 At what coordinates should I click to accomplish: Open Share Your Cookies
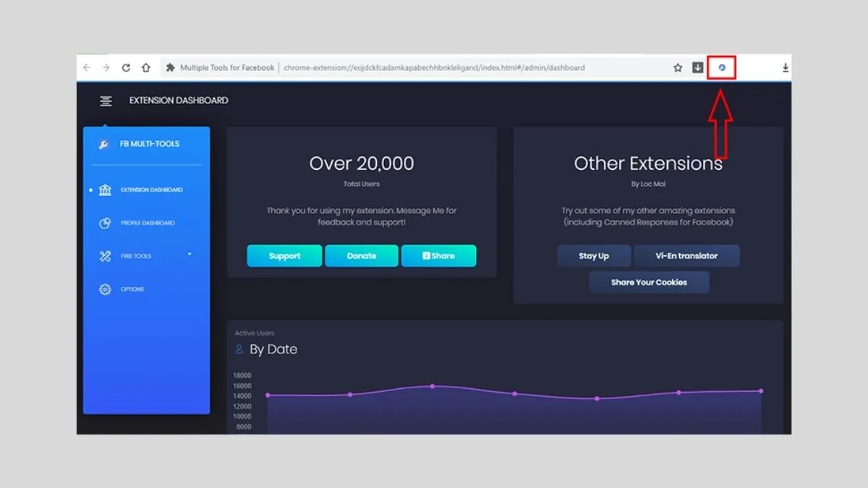649,282
